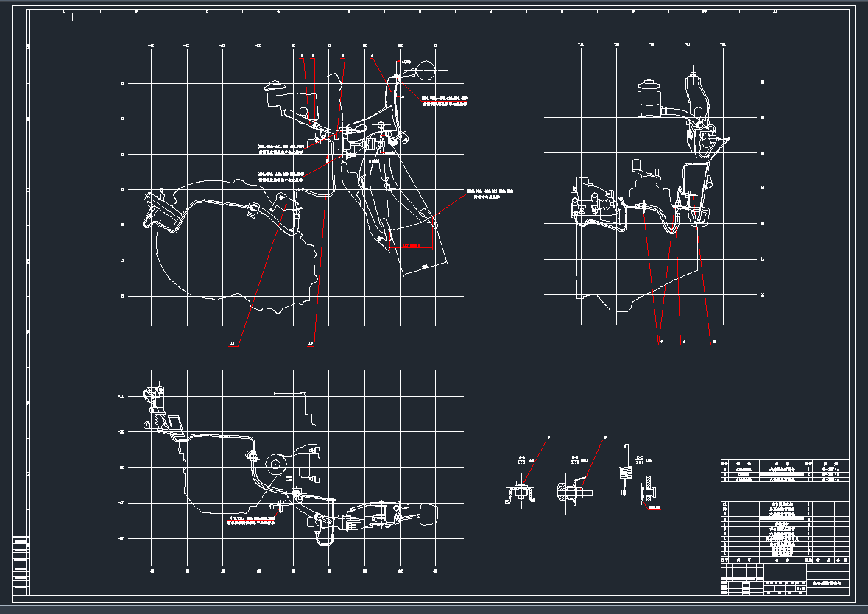Click the drawing title cell in the title block
This screenshot has height=614, width=868.
pyautogui.click(x=828, y=585)
